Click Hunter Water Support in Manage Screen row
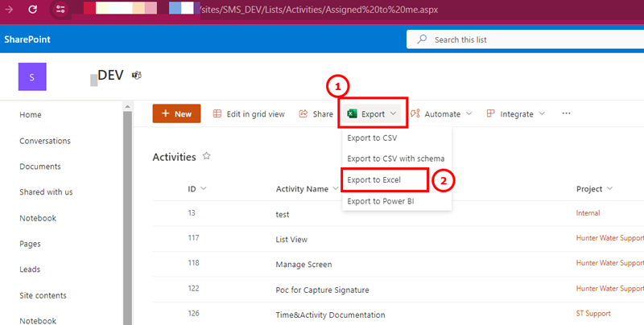Image resolution: width=644 pixels, height=325 pixels. (x=610, y=263)
